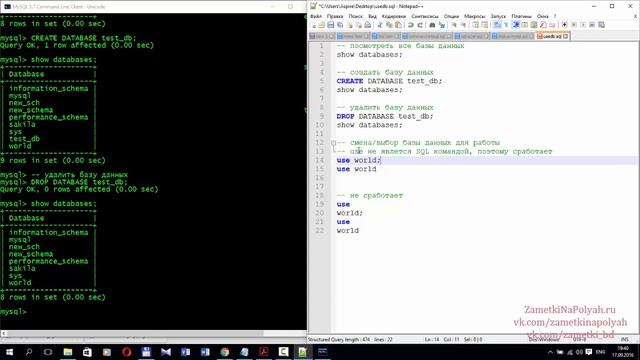
Task: Open the ? help menu
Action: click(x=555, y=16)
